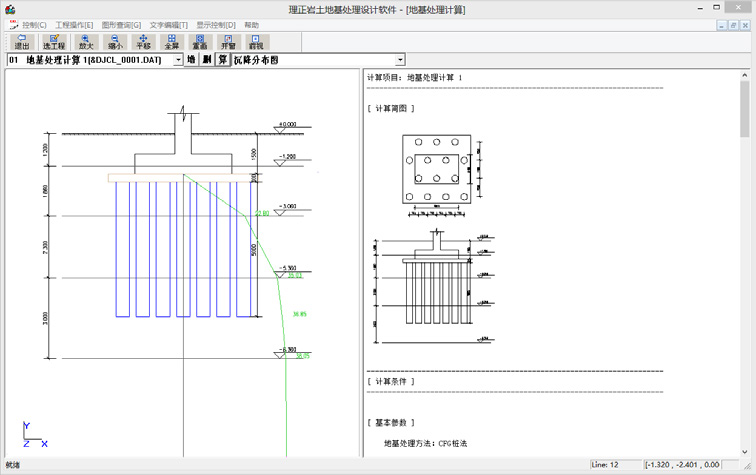756x475 pixels.
Task: Open the 文字编辑 menu
Action: [168, 25]
